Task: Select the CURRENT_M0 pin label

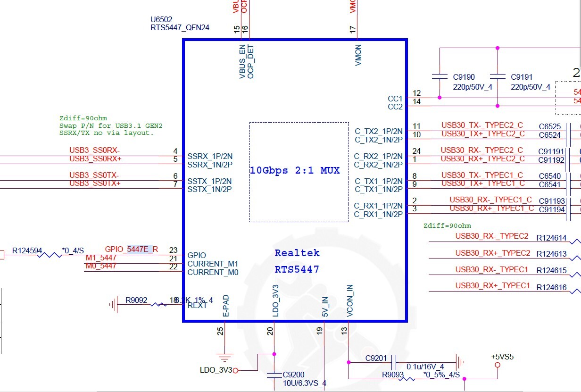Action: (213, 272)
